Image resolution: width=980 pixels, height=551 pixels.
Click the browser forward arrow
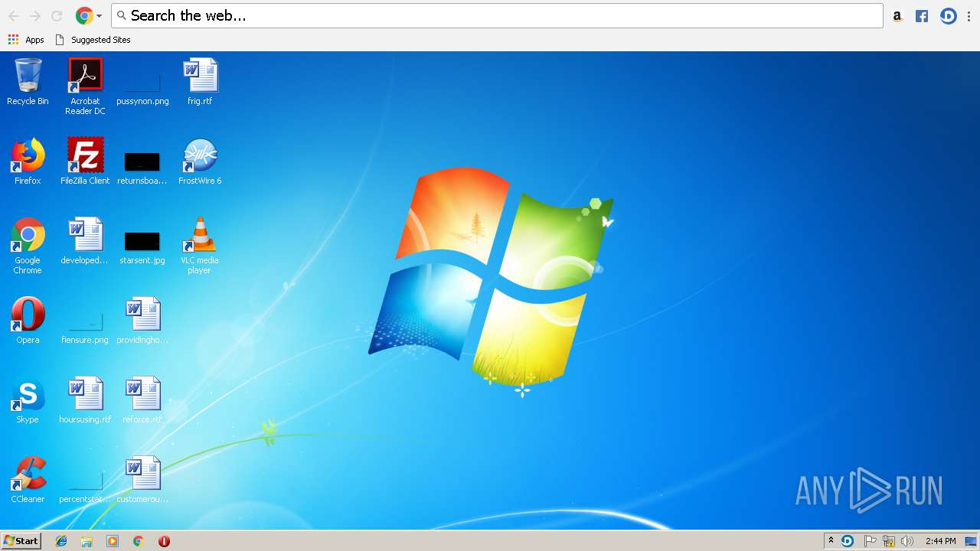(x=35, y=15)
